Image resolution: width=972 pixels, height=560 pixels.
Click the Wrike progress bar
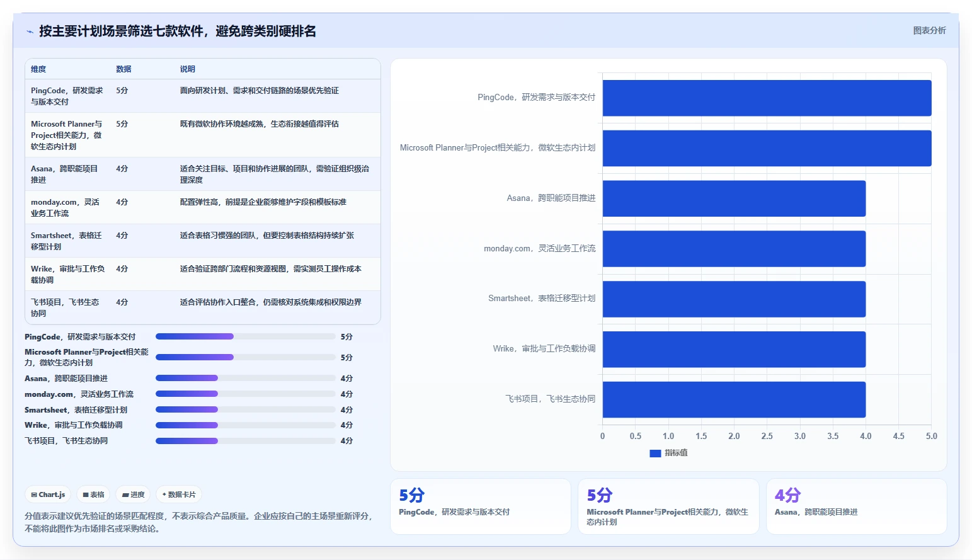pyautogui.click(x=246, y=425)
